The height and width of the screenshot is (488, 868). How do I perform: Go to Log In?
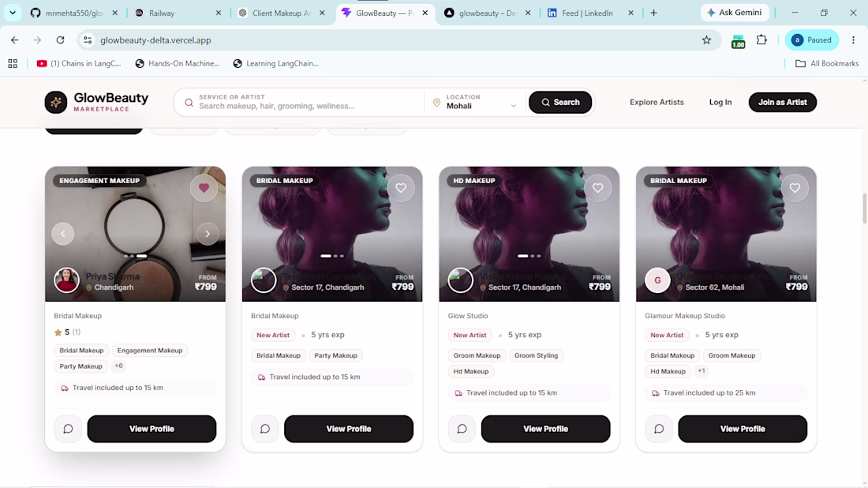[x=720, y=102]
